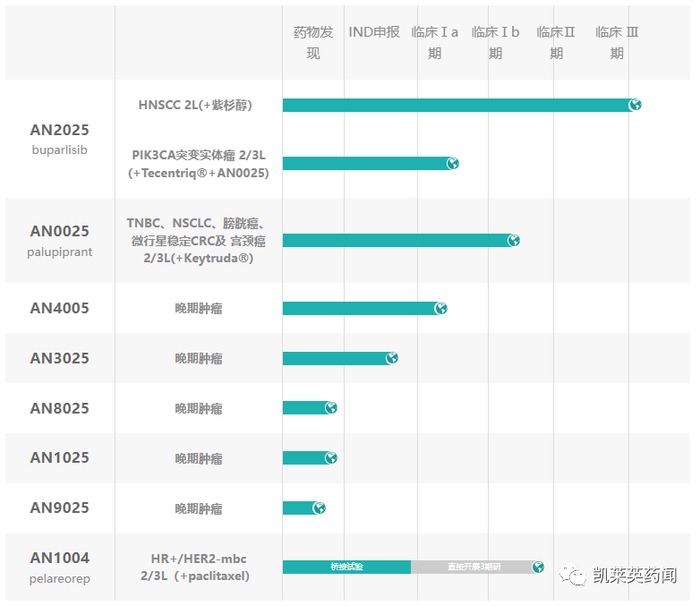Select the 临床 II 期 column header

[556, 43]
